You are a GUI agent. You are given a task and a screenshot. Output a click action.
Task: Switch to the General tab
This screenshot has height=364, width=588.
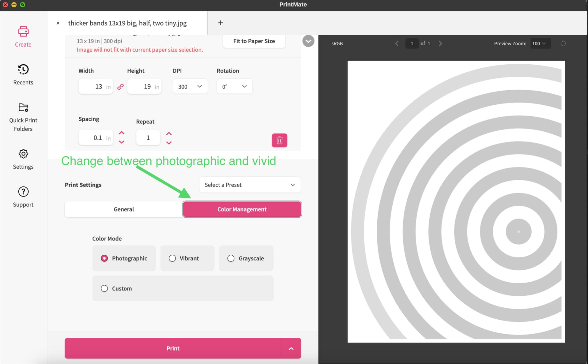coord(124,209)
